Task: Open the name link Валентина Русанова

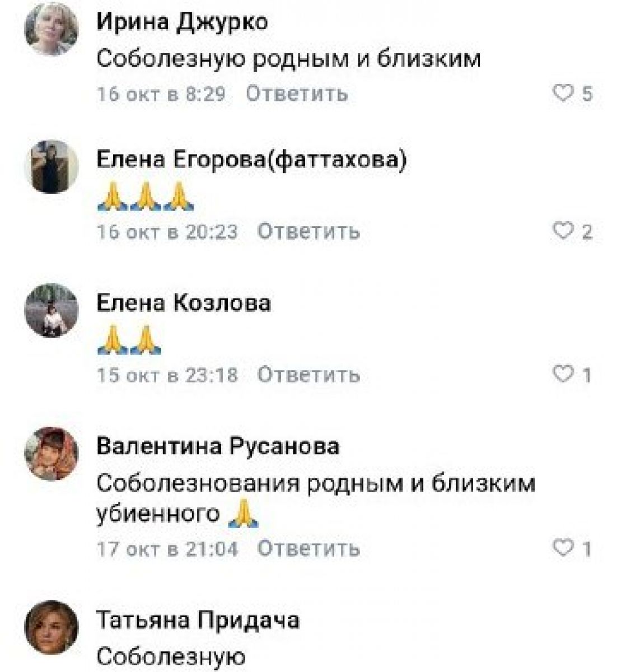Action: coord(218,447)
